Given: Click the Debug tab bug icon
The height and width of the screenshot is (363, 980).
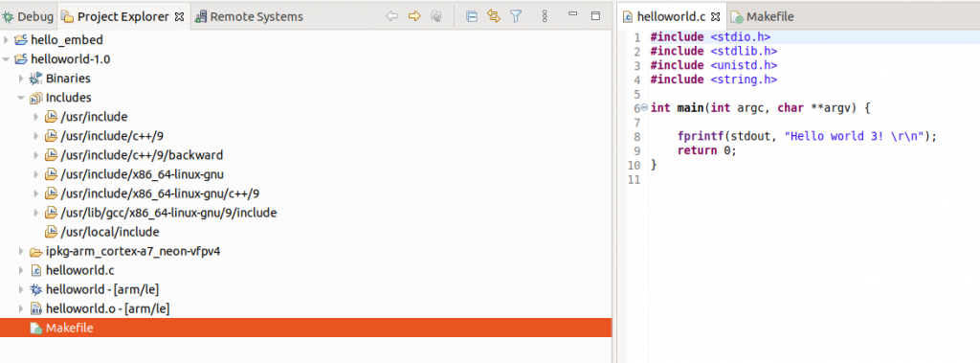Looking at the screenshot, I should coord(8,17).
